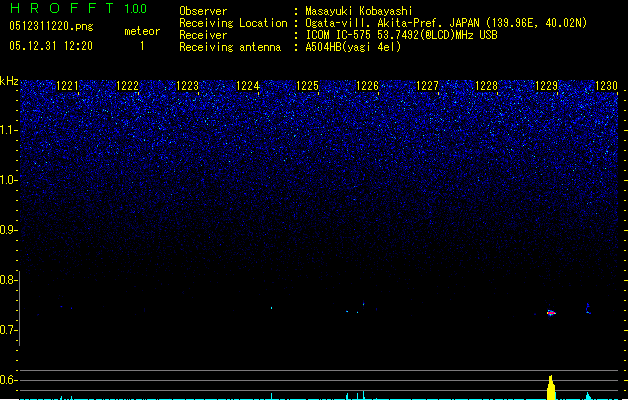Viewport: 629px width, 400px height.
Task: Click the 0.7 kHz frequency label
Action: point(8,330)
